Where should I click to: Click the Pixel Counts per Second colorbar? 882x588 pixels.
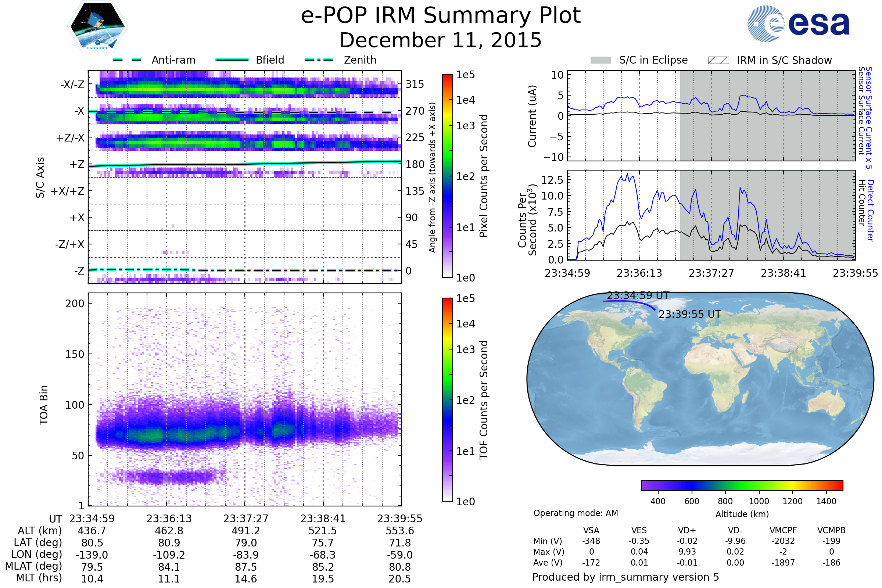tap(447, 176)
